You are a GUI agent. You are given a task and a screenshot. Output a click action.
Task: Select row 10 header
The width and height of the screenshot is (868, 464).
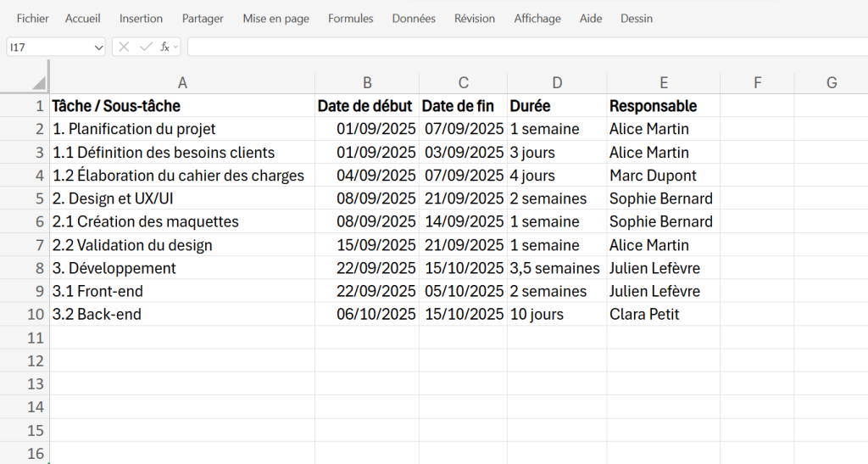pyautogui.click(x=25, y=314)
